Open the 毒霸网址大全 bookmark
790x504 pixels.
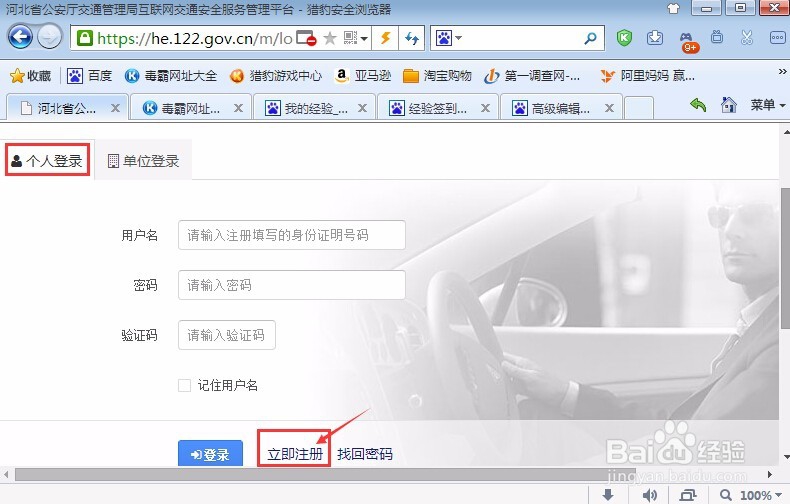click(170, 76)
